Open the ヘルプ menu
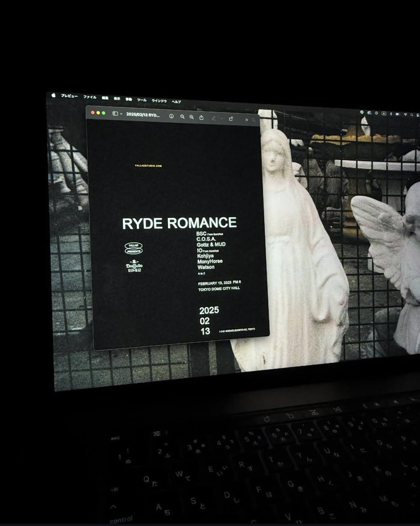The width and height of the screenshot is (420, 526). tap(176, 101)
